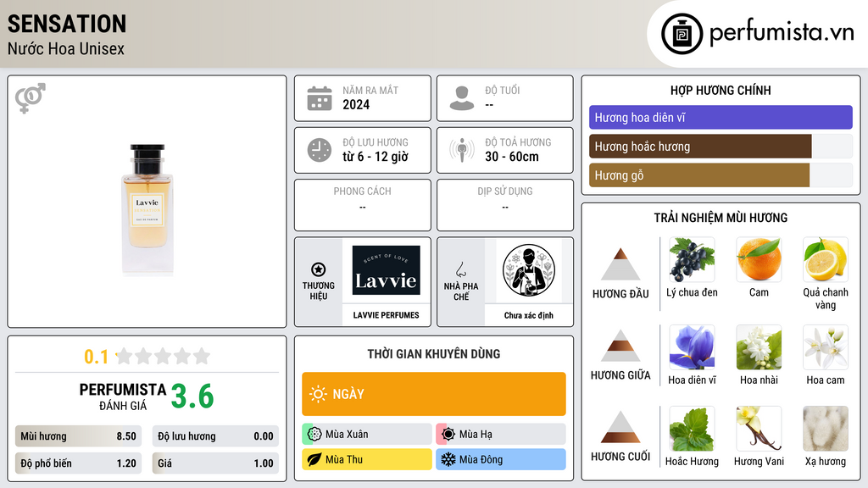The image size is (868, 488).
Task: Click the yellow Mùa Thu season bar
Action: pos(367,459)
